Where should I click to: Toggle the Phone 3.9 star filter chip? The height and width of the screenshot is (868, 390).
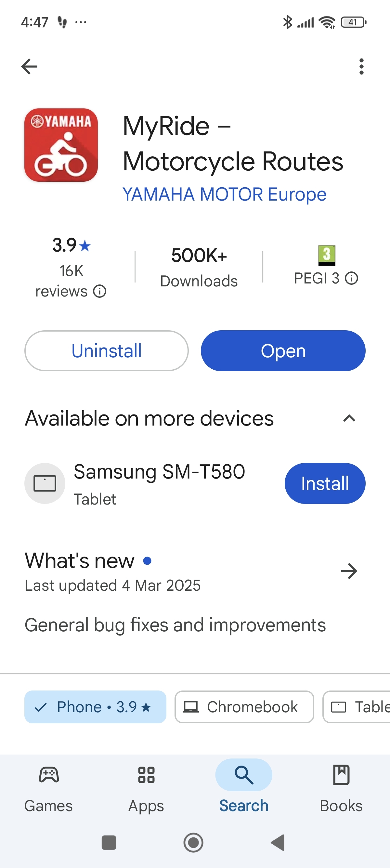pyautogui.click(x=95, y=707)
